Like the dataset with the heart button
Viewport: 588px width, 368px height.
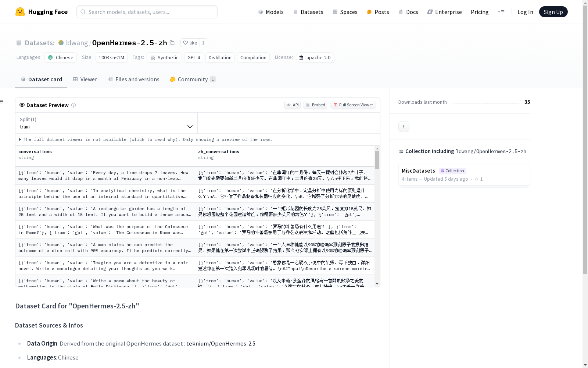pos(190,43)
